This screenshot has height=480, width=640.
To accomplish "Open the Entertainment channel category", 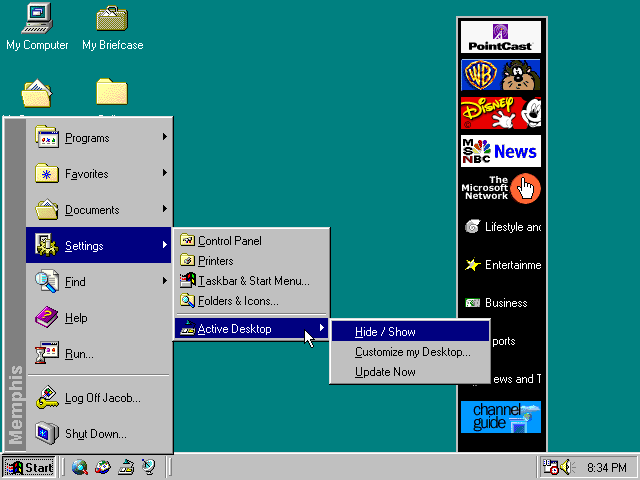I will [x=502, y=264].
